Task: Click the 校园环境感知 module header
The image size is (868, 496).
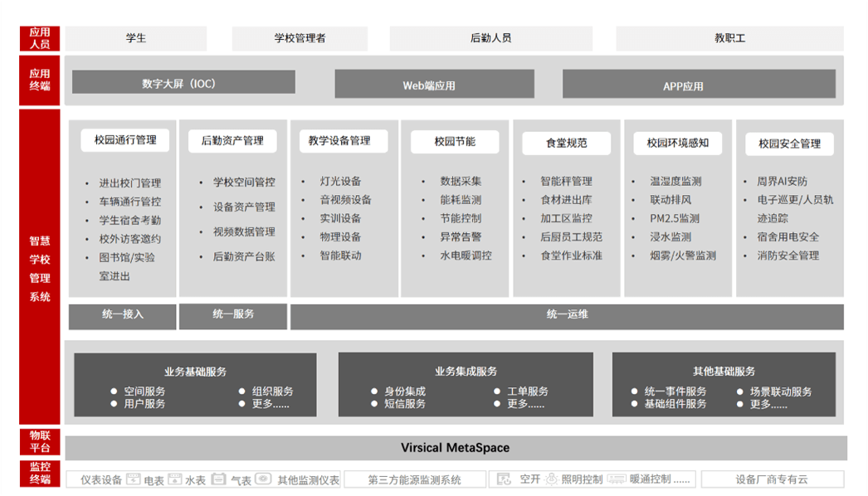Action: [x=678, y=143]
